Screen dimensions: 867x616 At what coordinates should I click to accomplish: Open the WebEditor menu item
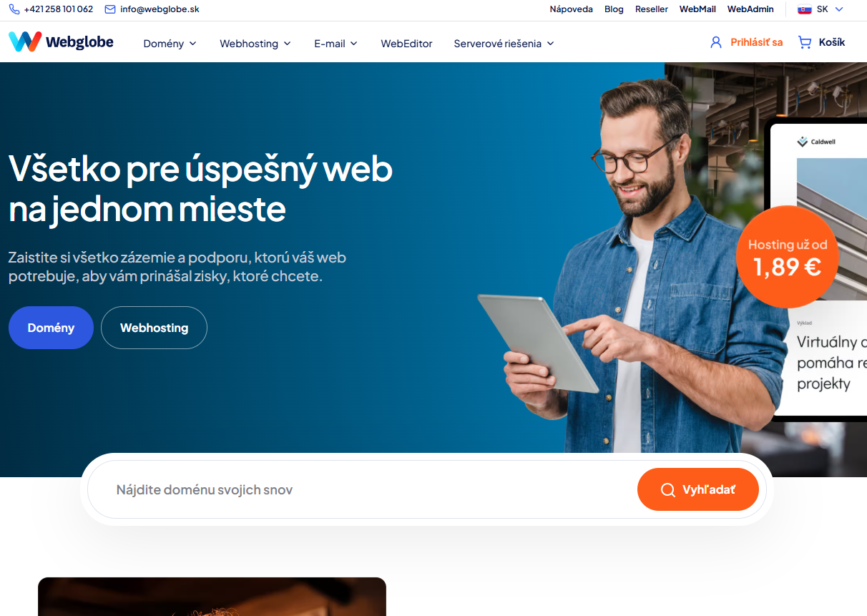[406, 44]
